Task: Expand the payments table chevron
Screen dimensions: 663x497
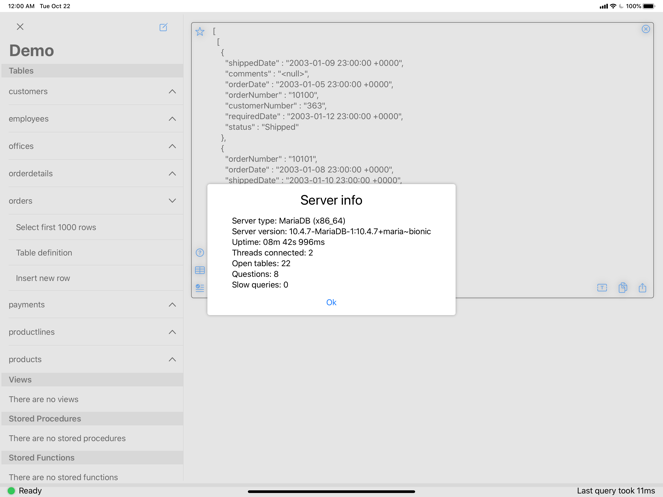Action: (172, 305)
